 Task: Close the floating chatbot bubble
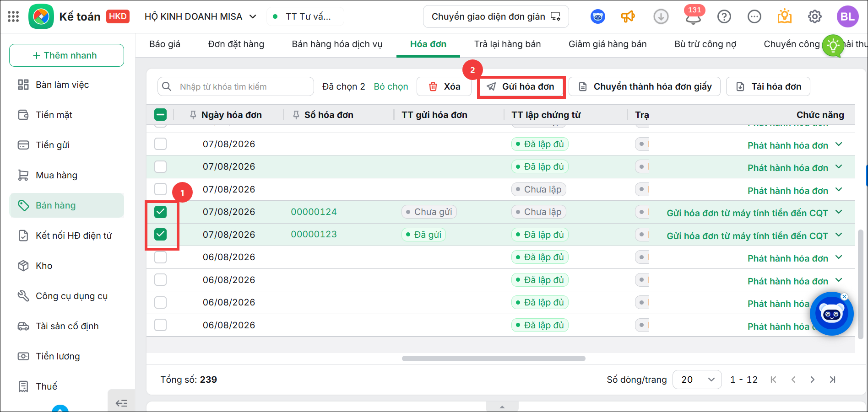(845, 297)
